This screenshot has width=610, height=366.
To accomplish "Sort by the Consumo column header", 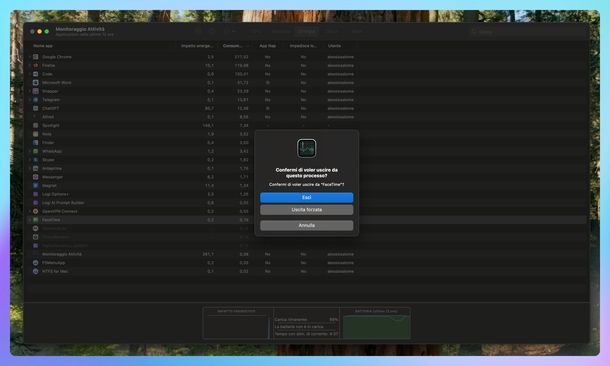I will point(232,46).
